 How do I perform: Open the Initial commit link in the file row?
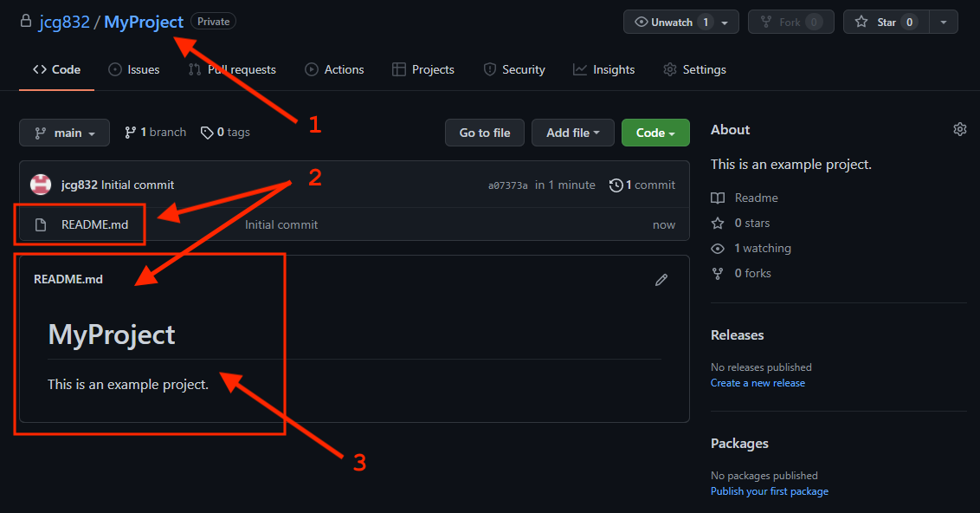(281, 224)
